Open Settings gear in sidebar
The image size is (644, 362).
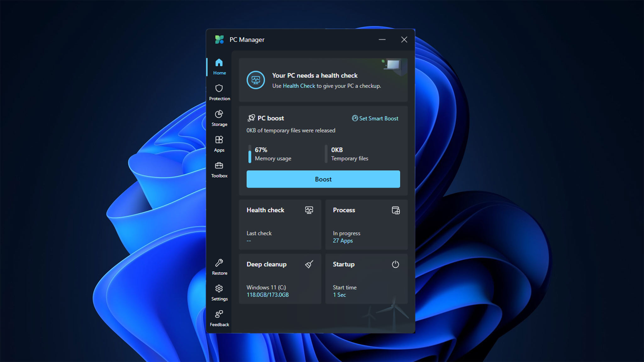(219, 293)
